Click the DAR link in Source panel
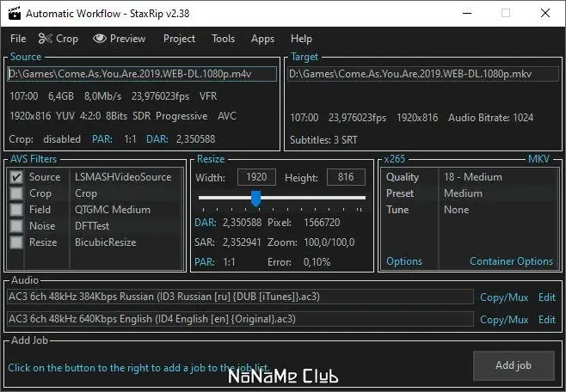The width and height of the screenshot is (566, 392). (157, 139)
